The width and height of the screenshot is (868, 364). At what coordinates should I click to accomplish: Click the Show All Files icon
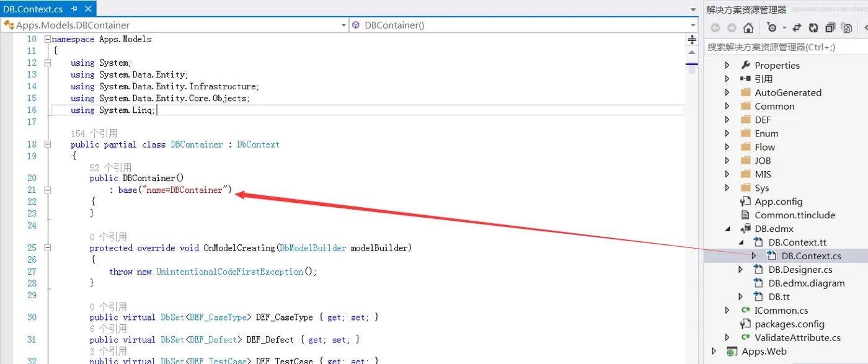coord(847,28)
